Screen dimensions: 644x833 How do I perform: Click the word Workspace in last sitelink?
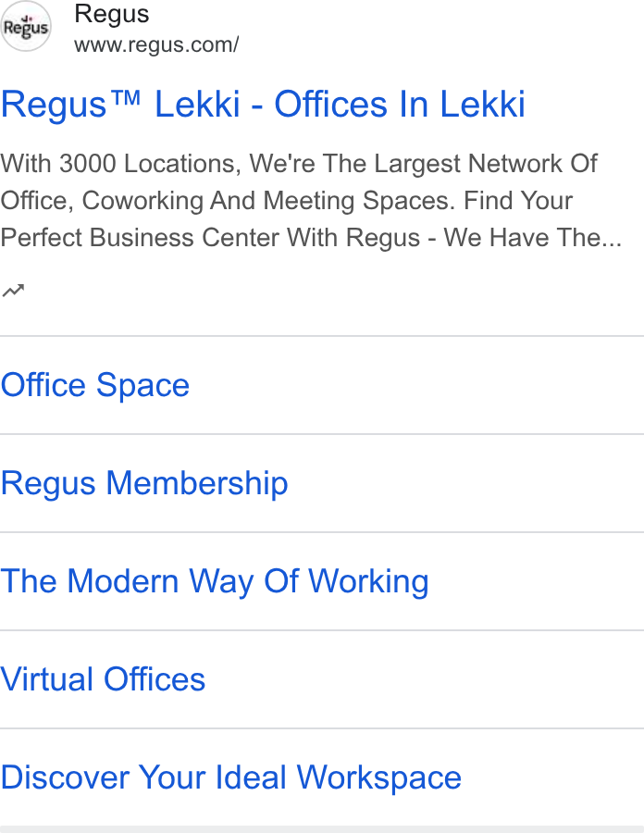(x=379, y=777)
